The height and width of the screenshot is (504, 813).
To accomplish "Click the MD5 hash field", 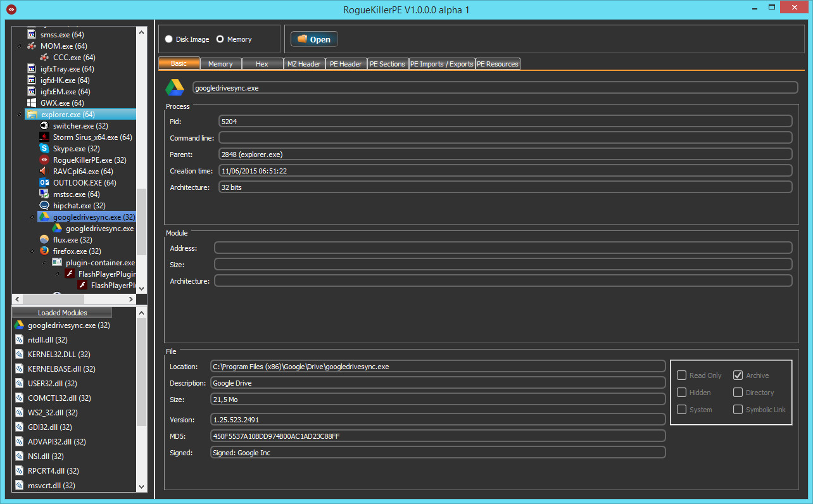I will (x=438, y=436).
